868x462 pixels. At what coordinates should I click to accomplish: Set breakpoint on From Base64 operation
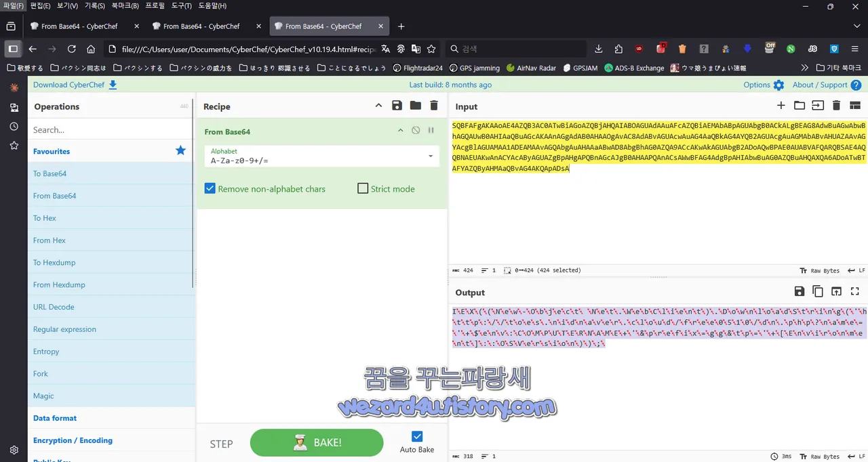point(431,131)
